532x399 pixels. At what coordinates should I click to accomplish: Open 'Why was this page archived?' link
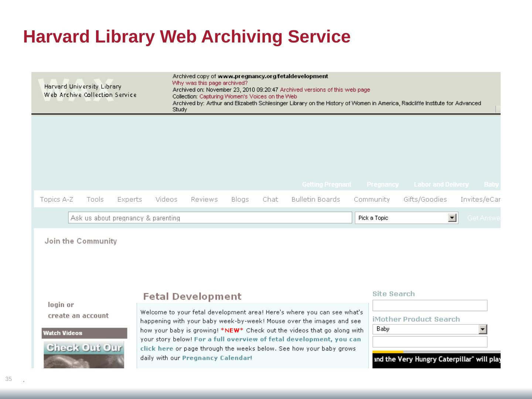pyautogui.click(x=210, y=83)
